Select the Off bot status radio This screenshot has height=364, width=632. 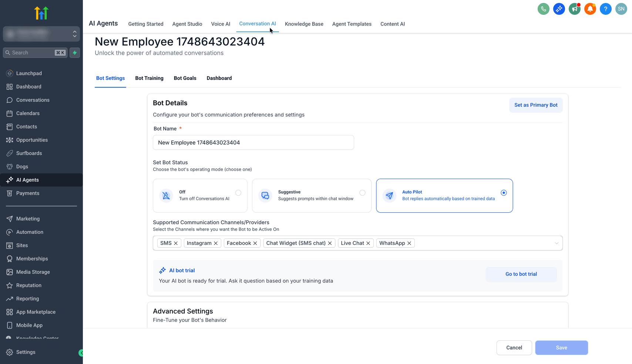coord(238,193)
